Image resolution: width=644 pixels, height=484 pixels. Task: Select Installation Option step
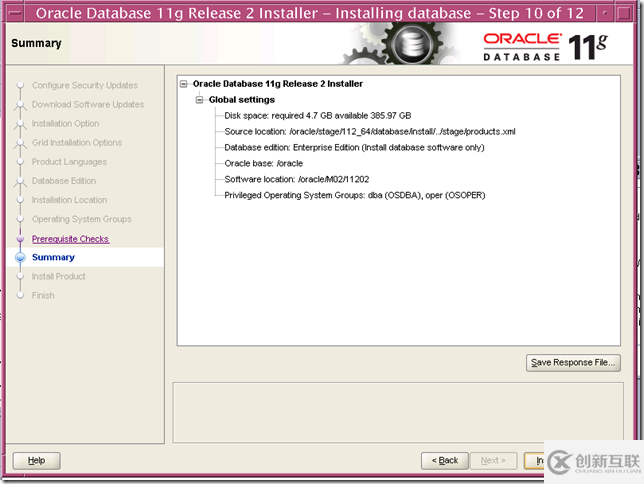65,124
